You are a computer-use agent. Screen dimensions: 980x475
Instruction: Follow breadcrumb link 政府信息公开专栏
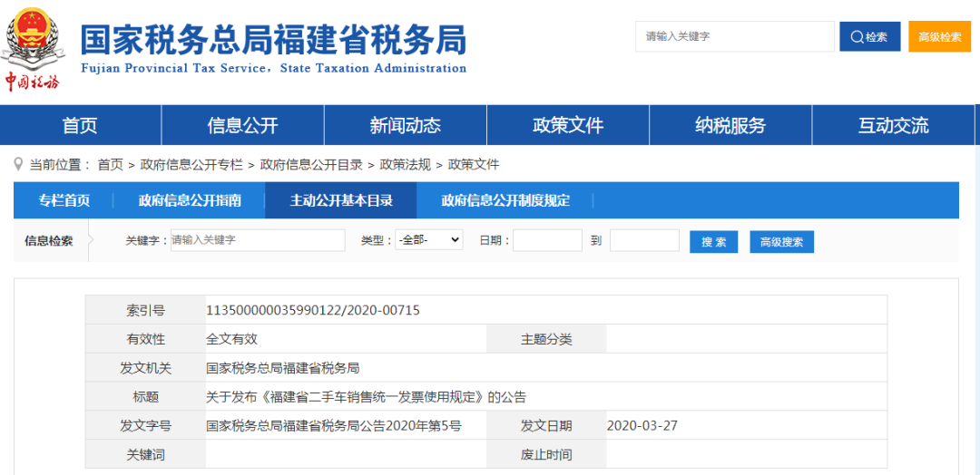coord(191,165)
